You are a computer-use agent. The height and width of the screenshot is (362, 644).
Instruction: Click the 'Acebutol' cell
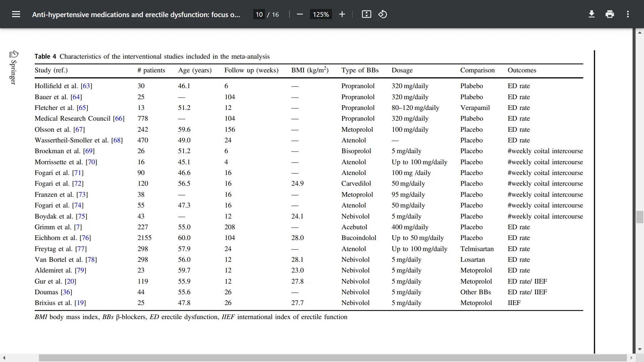coord(354,227)
